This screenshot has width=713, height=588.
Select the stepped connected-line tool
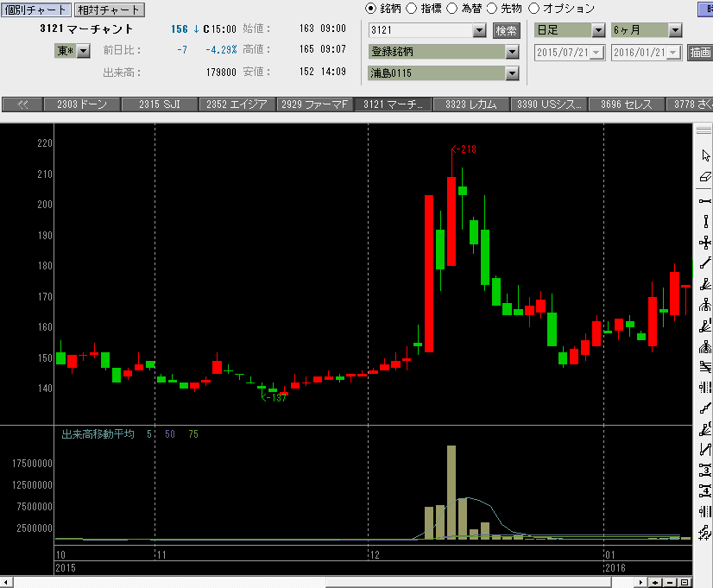click(x=705, y=408)
